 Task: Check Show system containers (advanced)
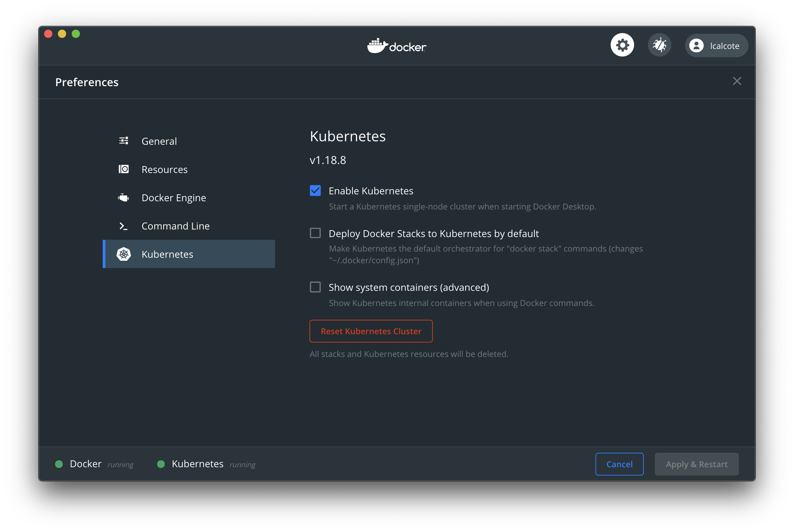(x=315, y=287)
